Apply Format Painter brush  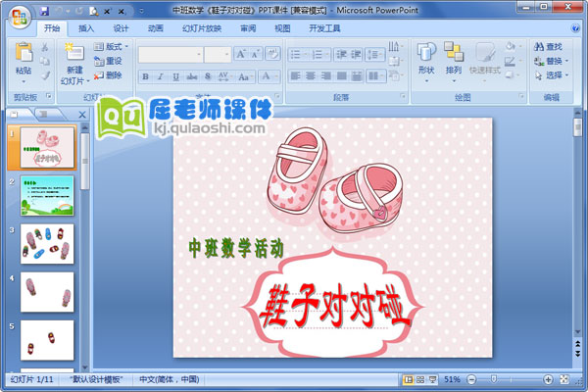(x=45, y=75)
